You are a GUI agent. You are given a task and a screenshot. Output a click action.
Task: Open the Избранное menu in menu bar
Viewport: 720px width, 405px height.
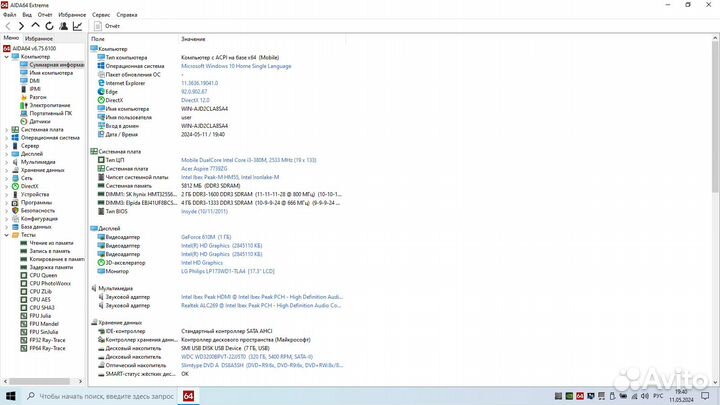tap(72, 15)
